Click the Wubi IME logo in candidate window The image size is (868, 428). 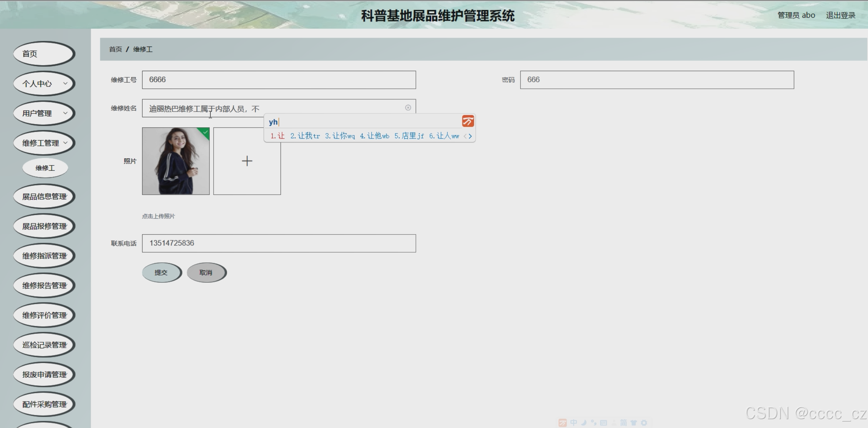click(468, 122)
